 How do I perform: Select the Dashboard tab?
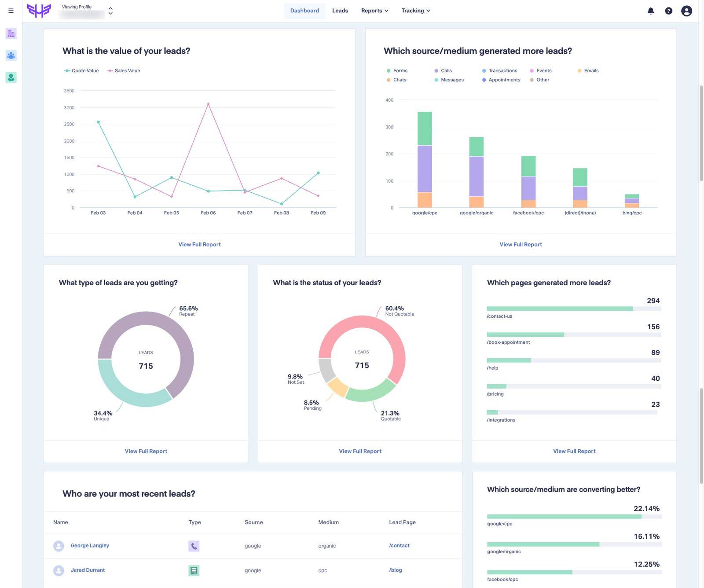click(x=304, y=11)
